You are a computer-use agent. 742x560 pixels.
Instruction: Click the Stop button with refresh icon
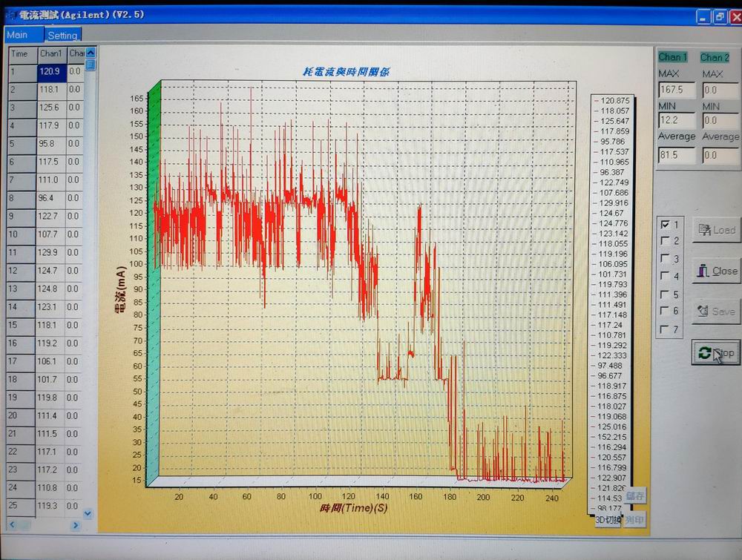pos(715,353)
